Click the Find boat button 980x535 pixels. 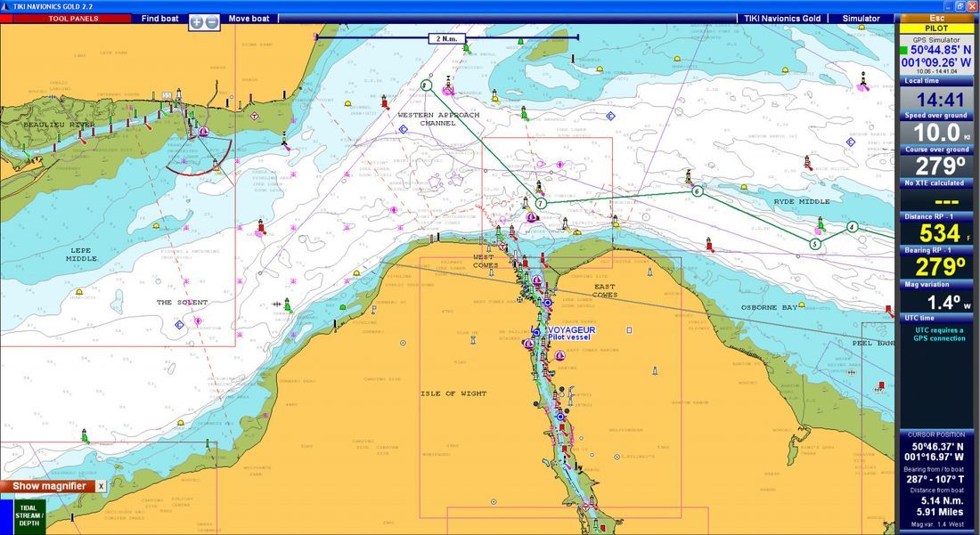[x=159, y=17]
